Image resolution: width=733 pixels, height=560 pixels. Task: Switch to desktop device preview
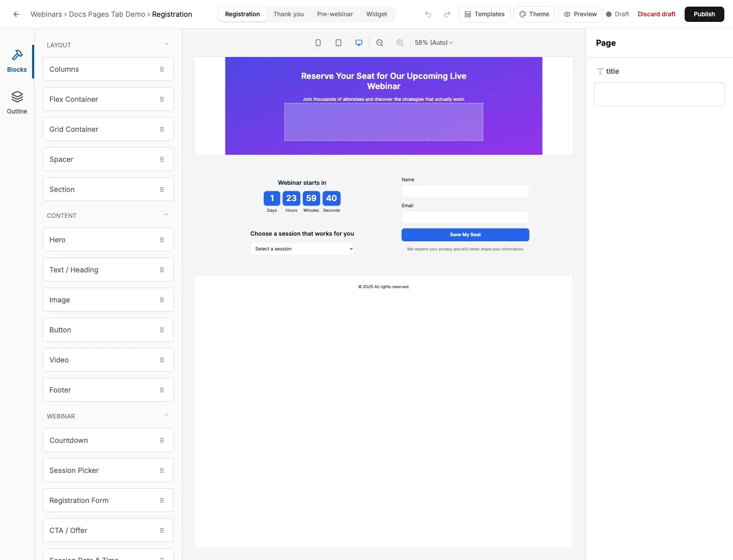click(x=359, y=43)
